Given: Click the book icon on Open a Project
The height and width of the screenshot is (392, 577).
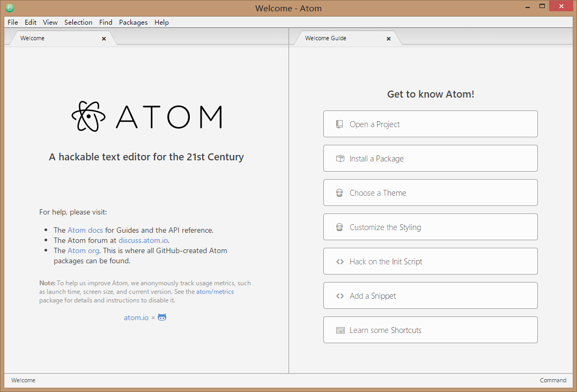Looking at the screenshot, I should tap(339, 123).
